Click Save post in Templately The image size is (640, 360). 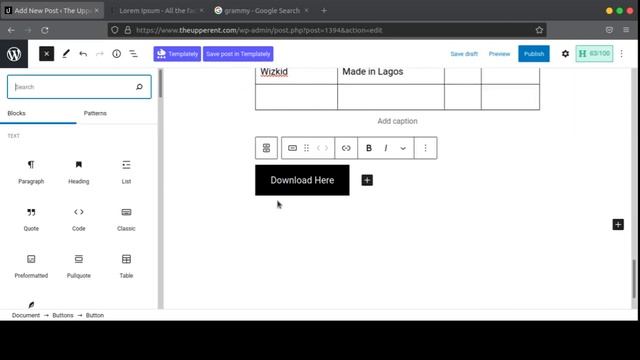click(x=238, y=54)
